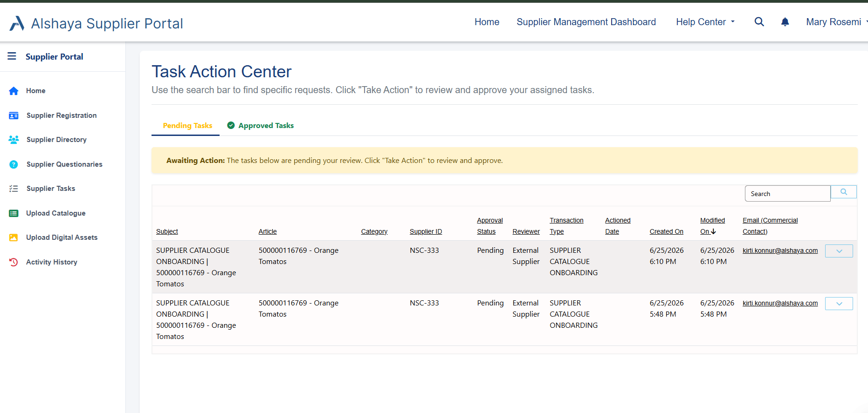Viewport: 868px width, 413px height.
Task: Click the Supplier Questionaries question icon
Action: 14,164
